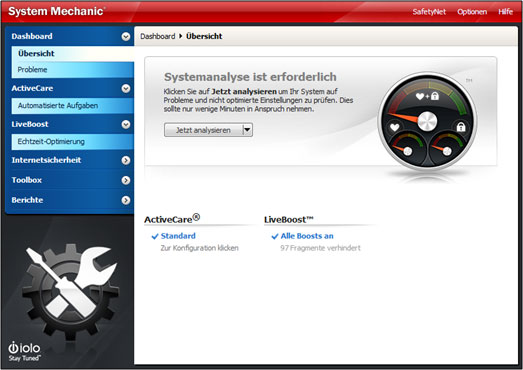Click the Systemanalyse ist erforderlich heading
The image size is (523, 370).
pyautogui.click(x=250, y=77)
